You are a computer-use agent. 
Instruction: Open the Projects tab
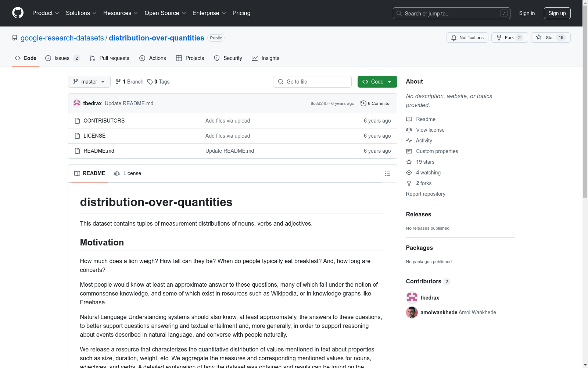[190, 58]
